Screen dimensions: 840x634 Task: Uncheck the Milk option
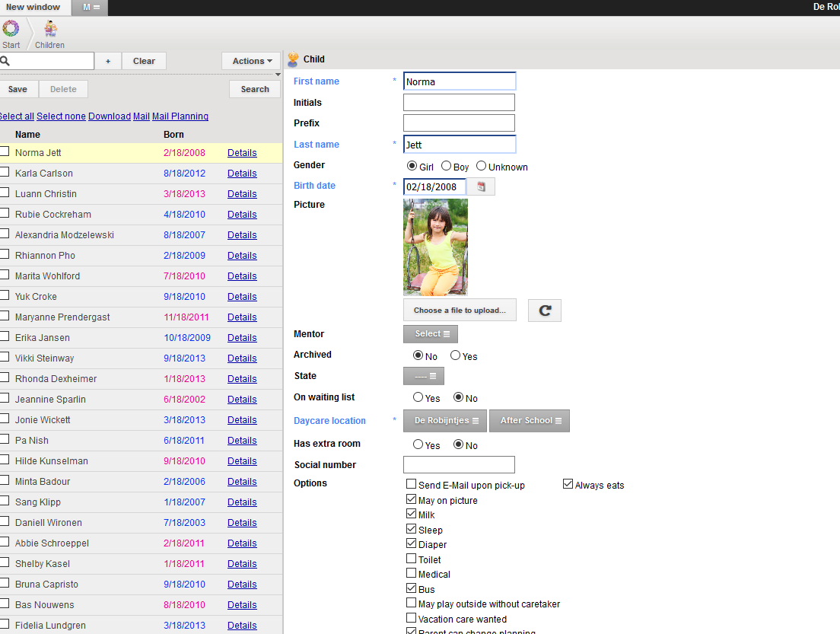click(412, 514)
